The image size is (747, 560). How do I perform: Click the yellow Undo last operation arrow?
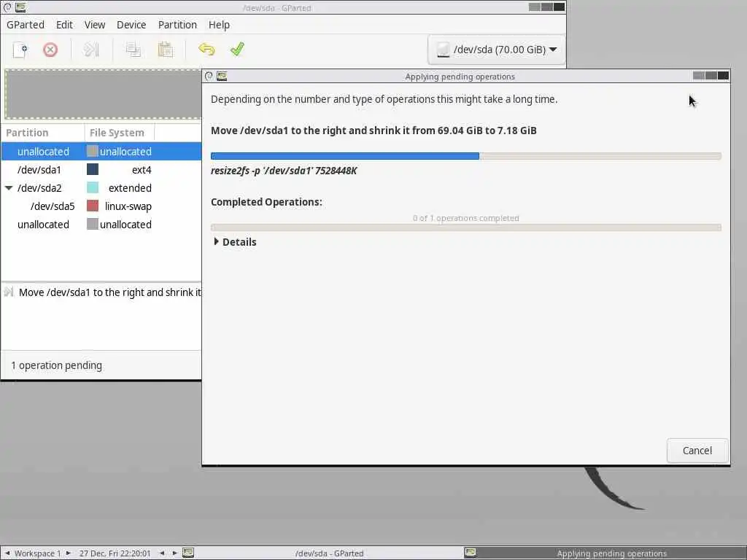[206, 50]
